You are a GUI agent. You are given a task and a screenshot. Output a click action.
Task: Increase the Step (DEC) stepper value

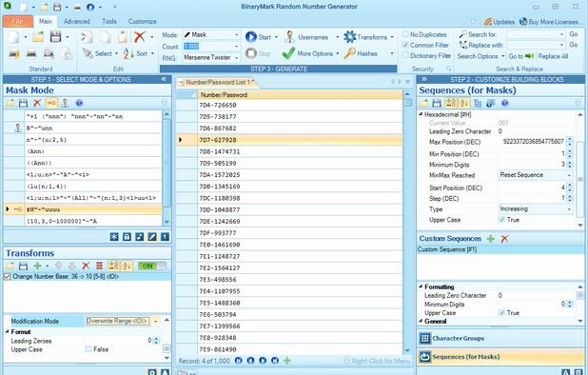(x=570, y=196)
